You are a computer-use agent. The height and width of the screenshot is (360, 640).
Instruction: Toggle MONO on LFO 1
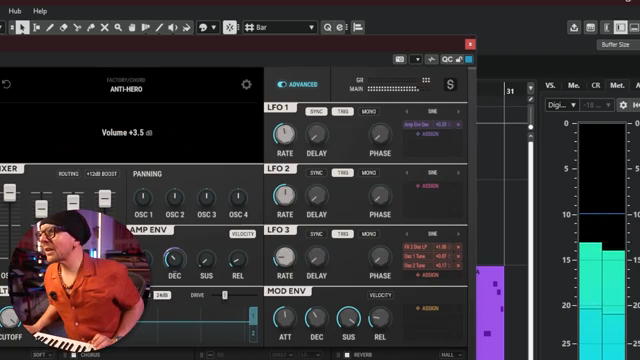point(369,111)
